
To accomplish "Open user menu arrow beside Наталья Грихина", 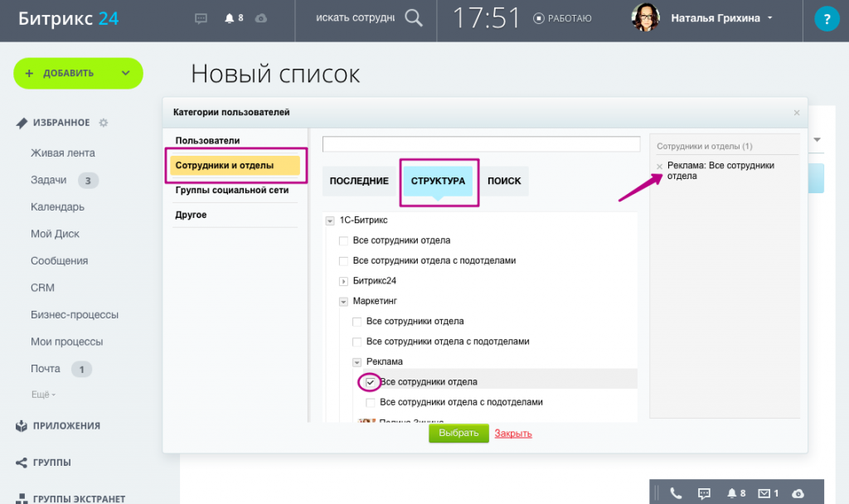I will click(770, 18).
